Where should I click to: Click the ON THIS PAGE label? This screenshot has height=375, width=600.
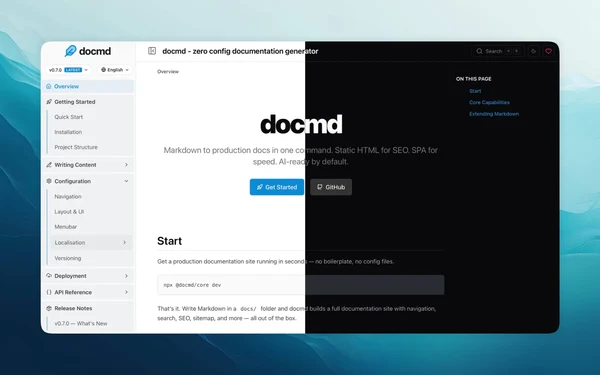click(x=473, y=79)
